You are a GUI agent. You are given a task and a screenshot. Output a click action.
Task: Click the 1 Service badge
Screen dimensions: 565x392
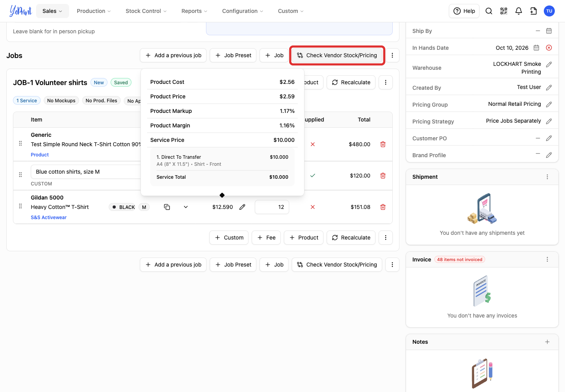tap(27, 101)
